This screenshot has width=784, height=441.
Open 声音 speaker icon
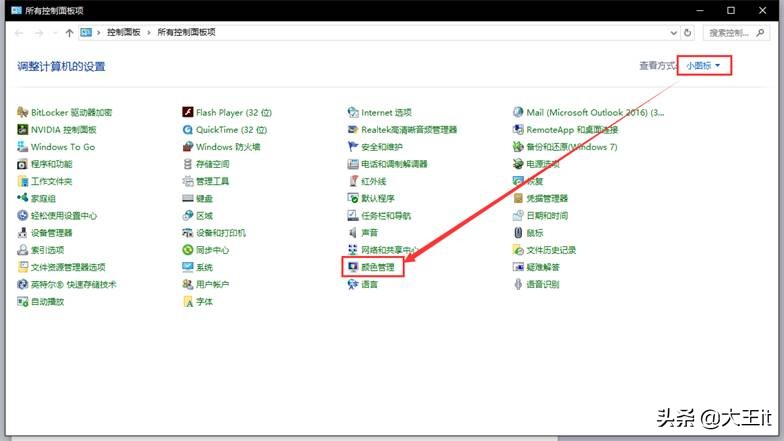pyautogui.click(x=353, y=232)
